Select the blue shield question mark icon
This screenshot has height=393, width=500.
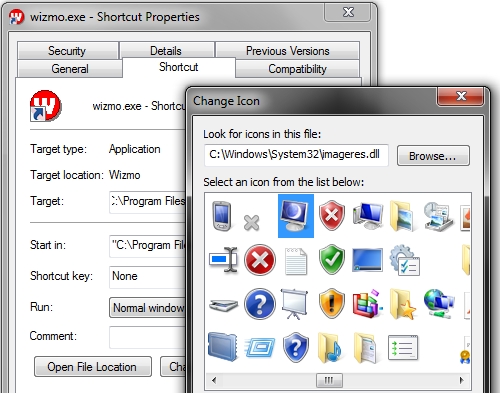[295, 347]
